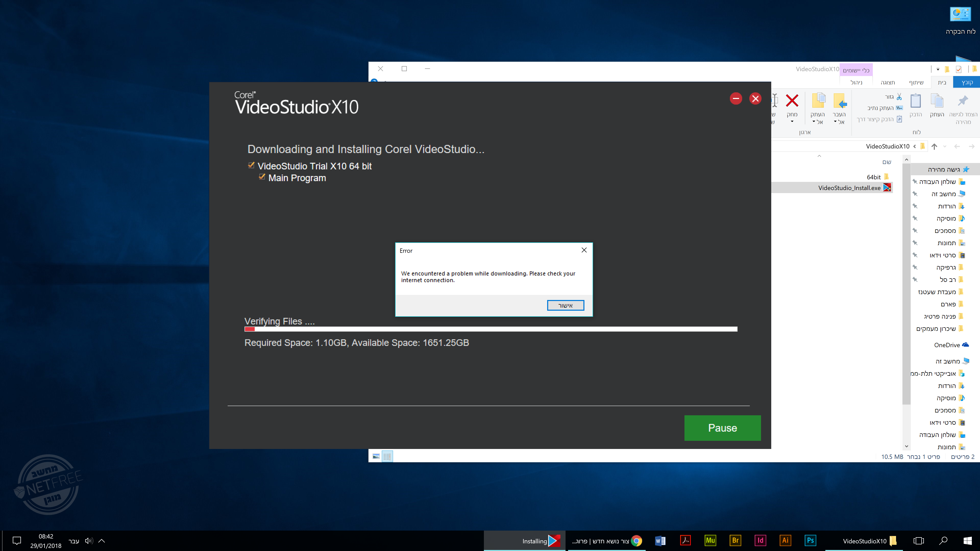Click the Verifying Files progress bar
The width and height of the screenshot is (980, 551).
491,329
